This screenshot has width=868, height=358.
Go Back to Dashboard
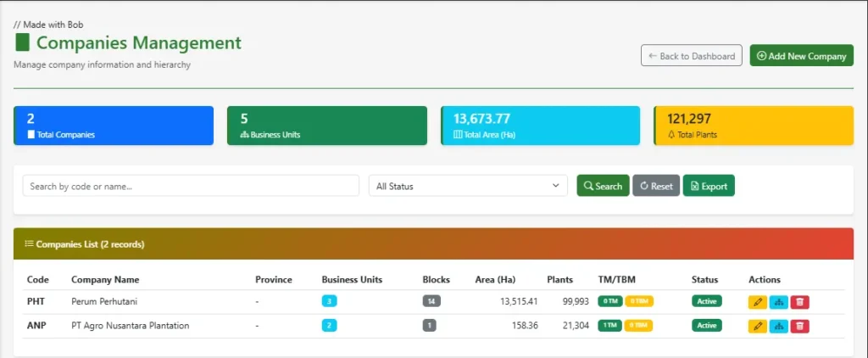pyautogui.click(x=692, y=55)
